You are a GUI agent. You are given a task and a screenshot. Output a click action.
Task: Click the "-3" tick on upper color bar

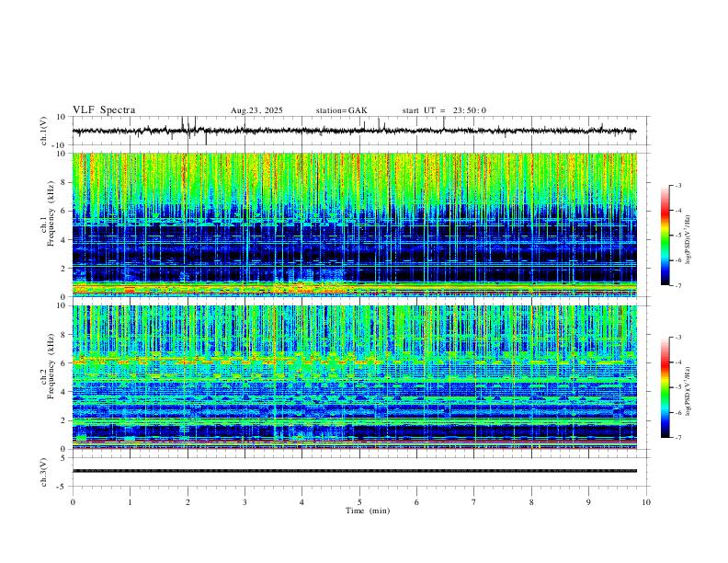[x=677, y=185]
